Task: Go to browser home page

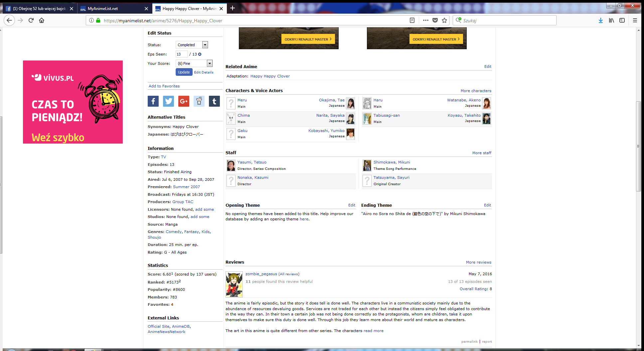Action: [42, 20]
